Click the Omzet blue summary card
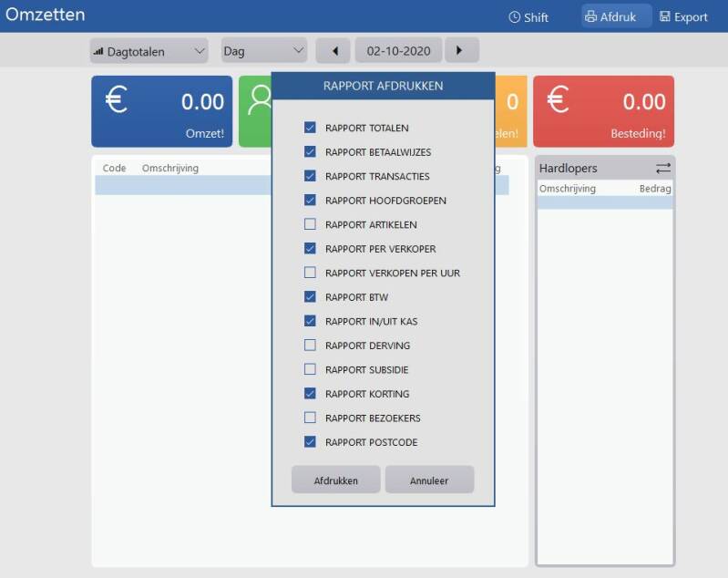 point(161,111)
